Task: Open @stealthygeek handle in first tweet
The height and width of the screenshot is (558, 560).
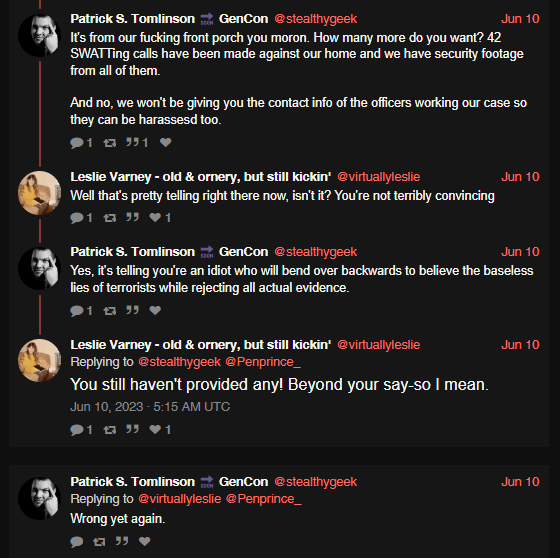Action: click(x=315, y=19)
